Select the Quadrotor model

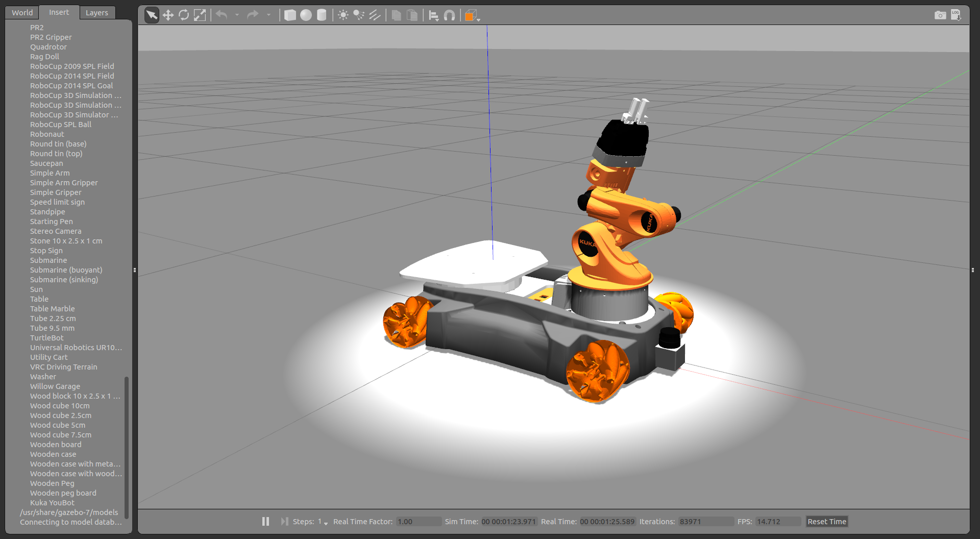coord(48,47)
